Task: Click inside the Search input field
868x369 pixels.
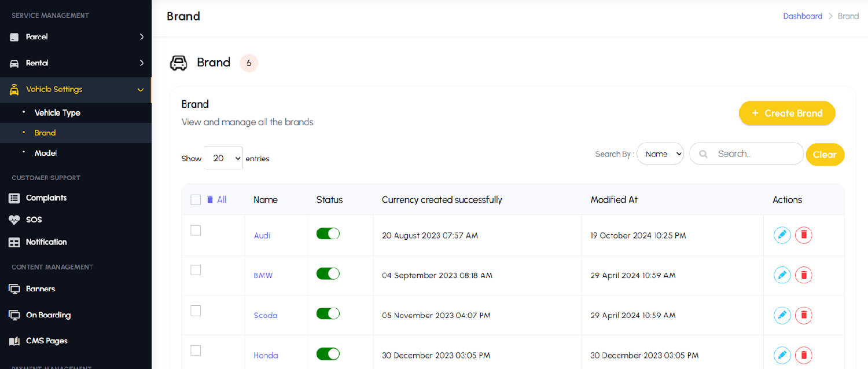Action: pos(746,154)
